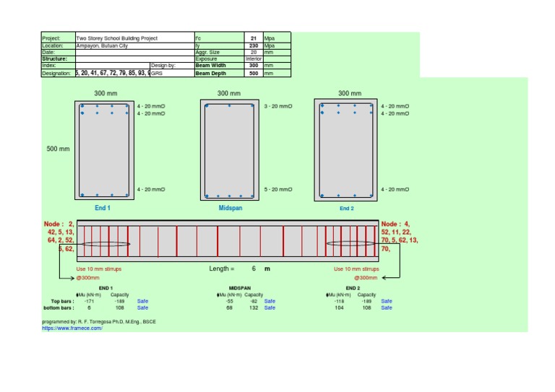
Task: Click the Mpa unit in the fy row
Action: click(x=277, y=46)
